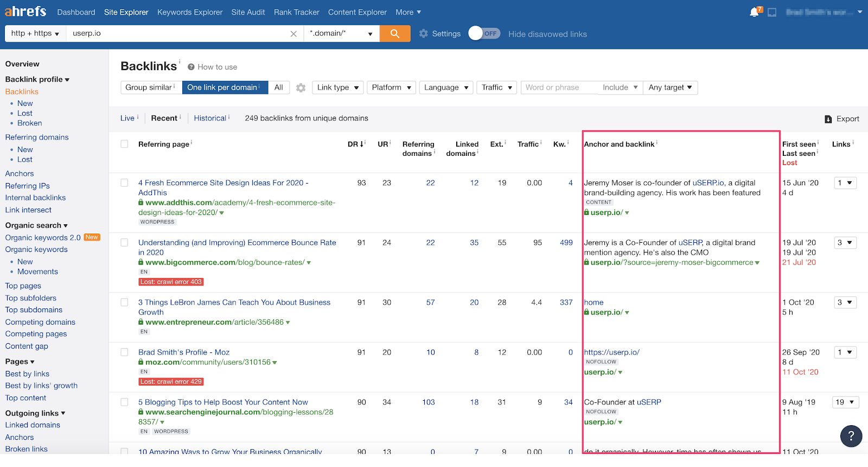Click referring domains 103 value
This screenshot has width=868, height=467.
[x=429, y=402]
